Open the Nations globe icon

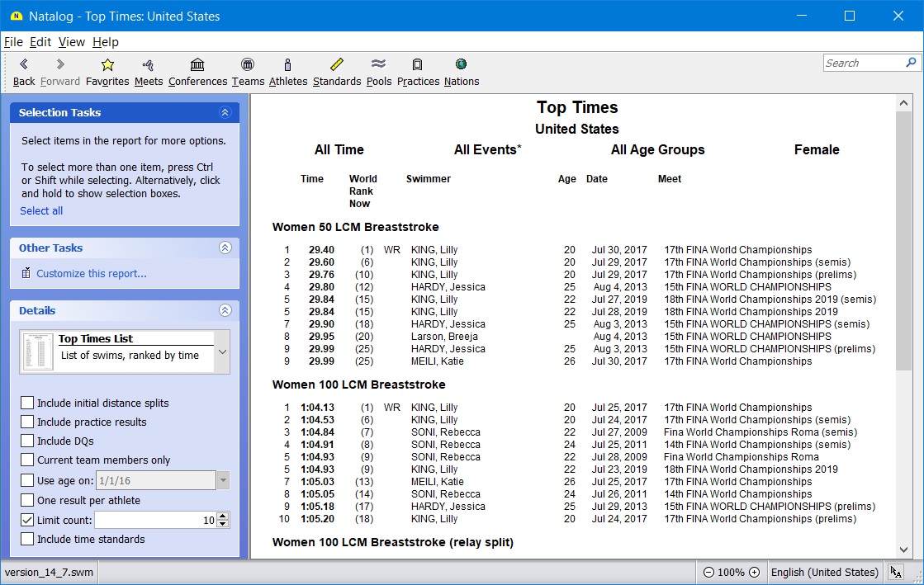[461, 65]
